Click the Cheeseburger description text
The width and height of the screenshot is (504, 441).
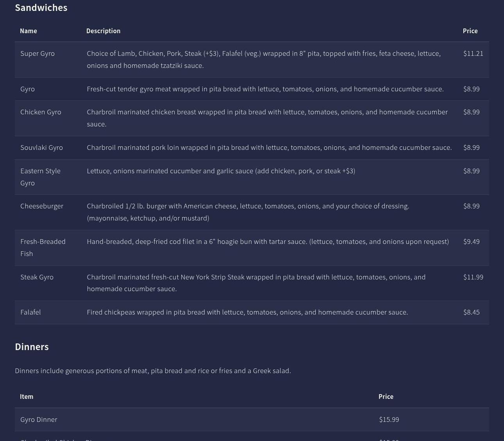tap(248, 212)
